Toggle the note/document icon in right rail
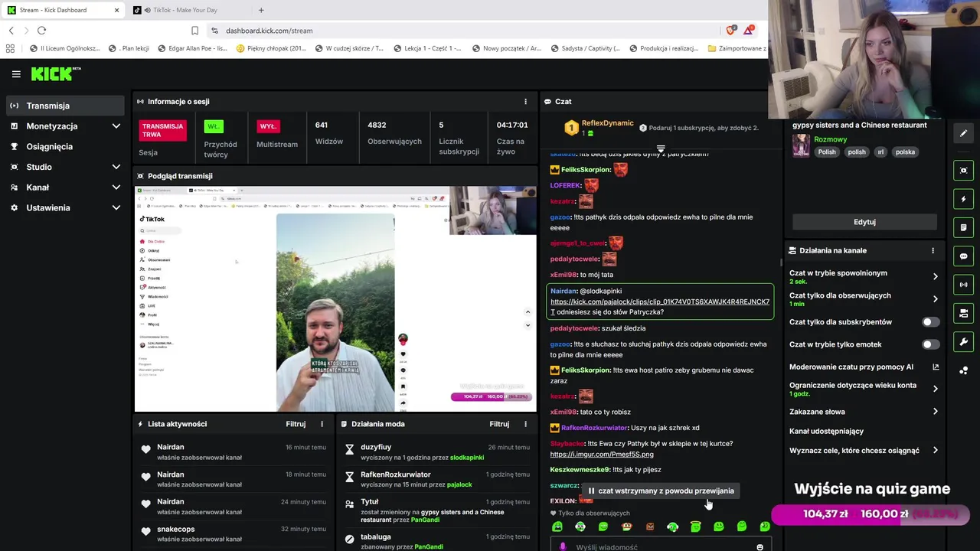Image resolution: width=980 pixels, height=551 pixels. click(964, 227)
